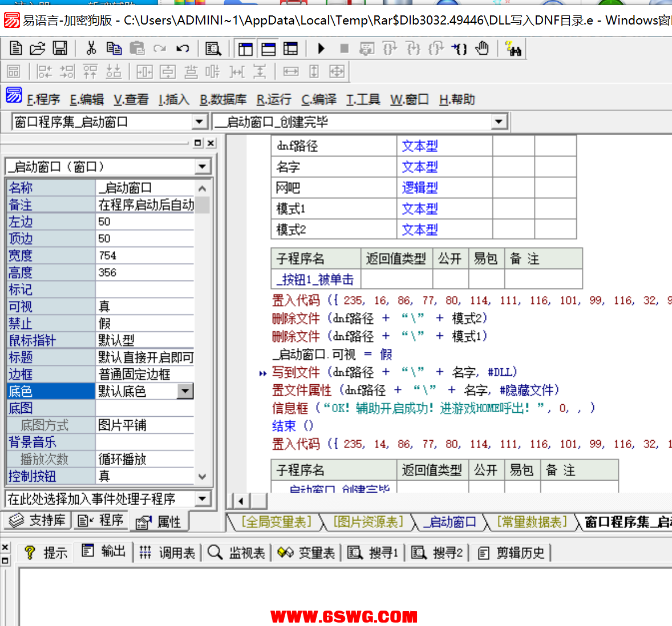
Task: Expand the 窗口程序集_启动窗口 dropdown
Action: (199, 122)
